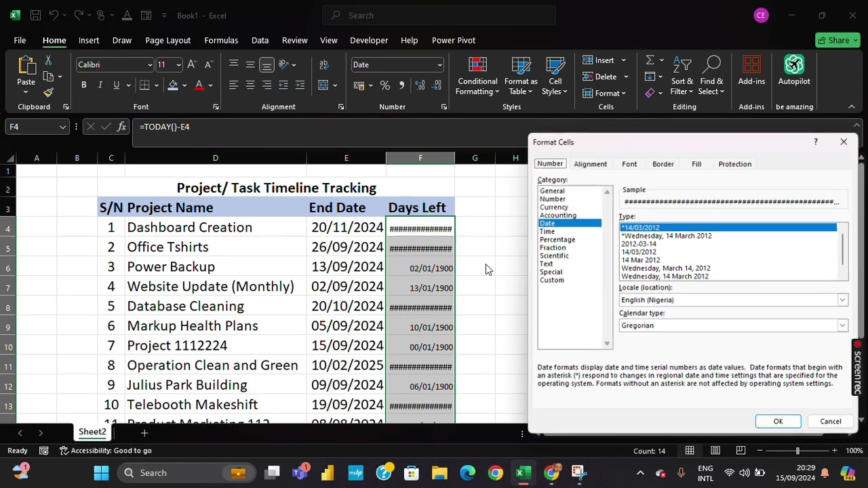Click the Format Cells help question mark
The width and height of the screenshot is (868, 488).
816,142
